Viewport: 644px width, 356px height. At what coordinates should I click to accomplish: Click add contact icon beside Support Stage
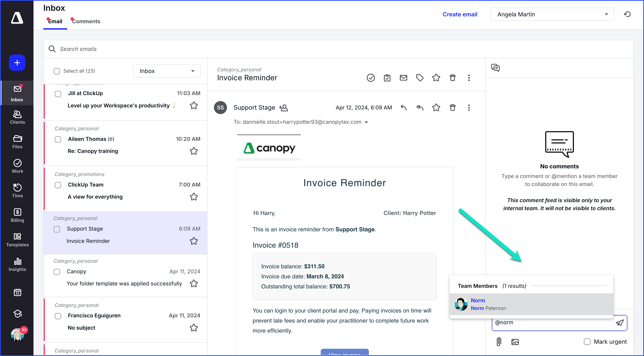tap(283, 108)
